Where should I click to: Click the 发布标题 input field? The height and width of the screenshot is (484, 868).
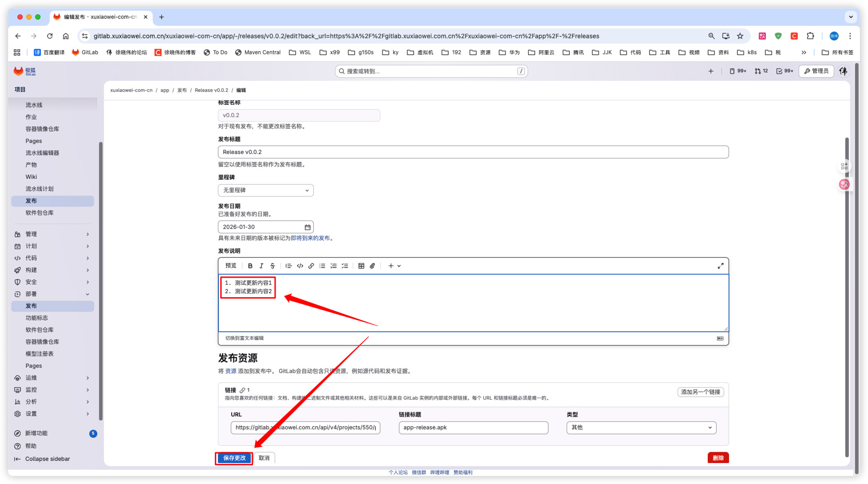(473, 152)
